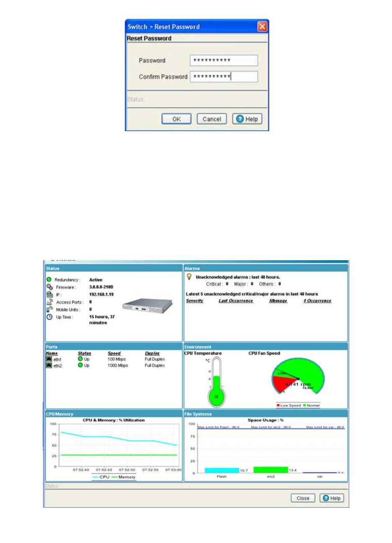This screenshot has height=543, width=392.
Task: Sort alarms by Severity column
Action: coord(194,301)
